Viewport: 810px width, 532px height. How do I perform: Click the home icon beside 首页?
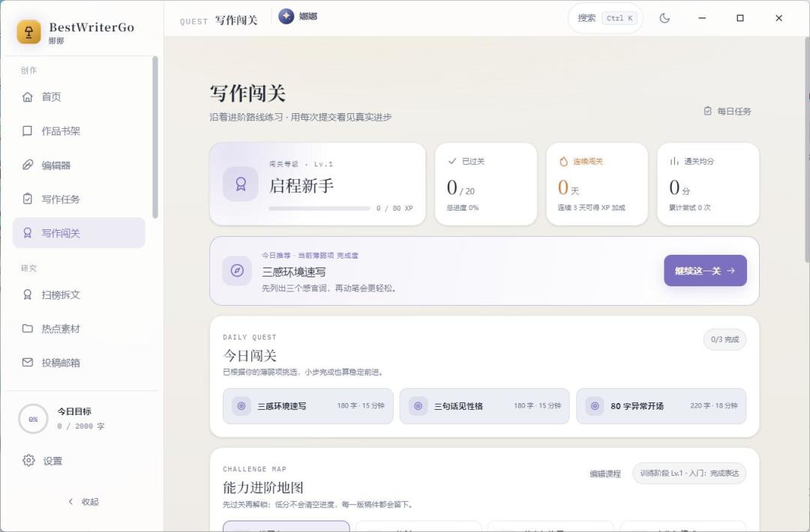(28, 97)
